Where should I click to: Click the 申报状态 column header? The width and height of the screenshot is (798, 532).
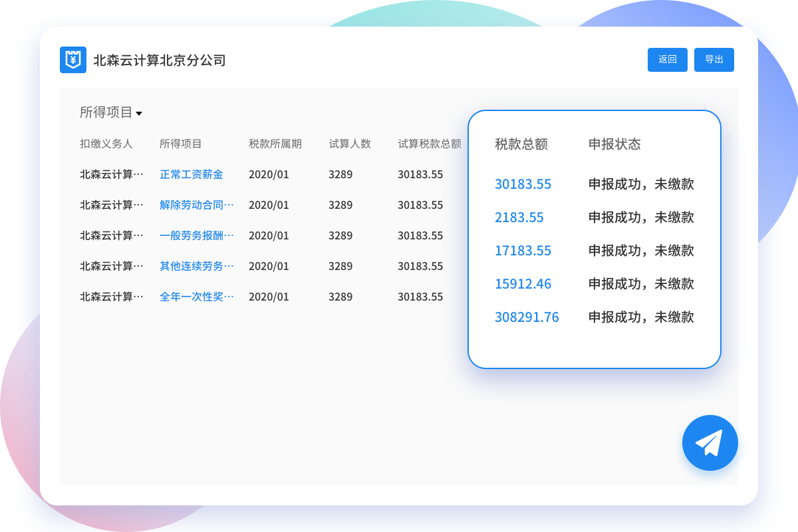point(612,144)
